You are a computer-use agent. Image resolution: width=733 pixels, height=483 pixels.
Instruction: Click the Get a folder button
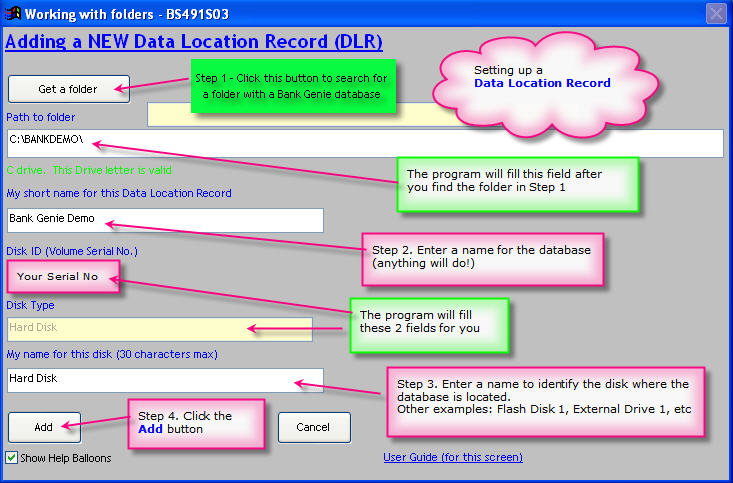[x=69, y=89]
